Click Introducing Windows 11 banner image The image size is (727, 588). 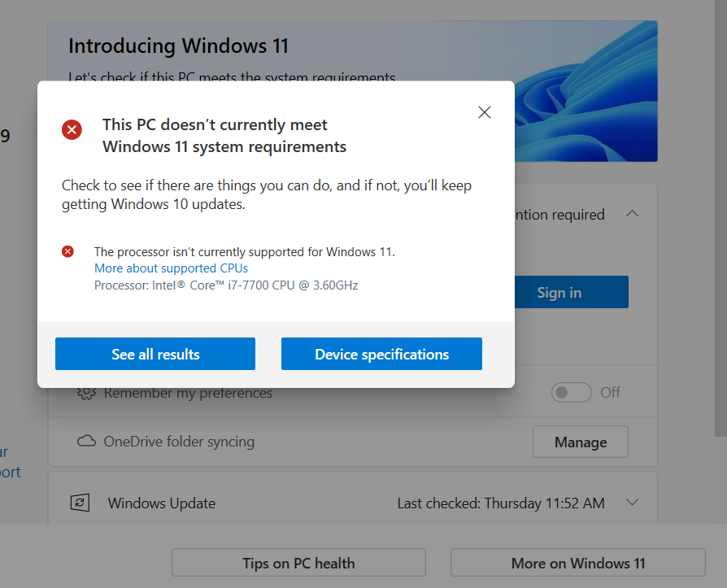point(586,91)
